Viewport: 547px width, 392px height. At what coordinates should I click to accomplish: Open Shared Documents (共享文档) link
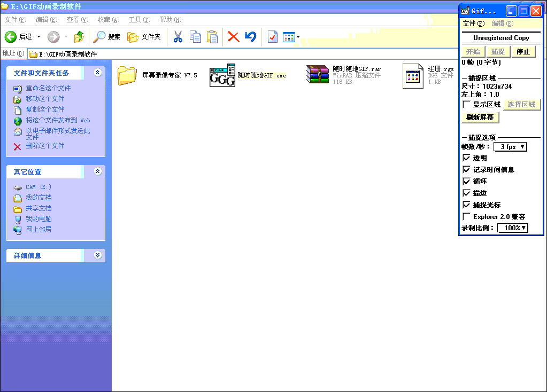point(38,208)
